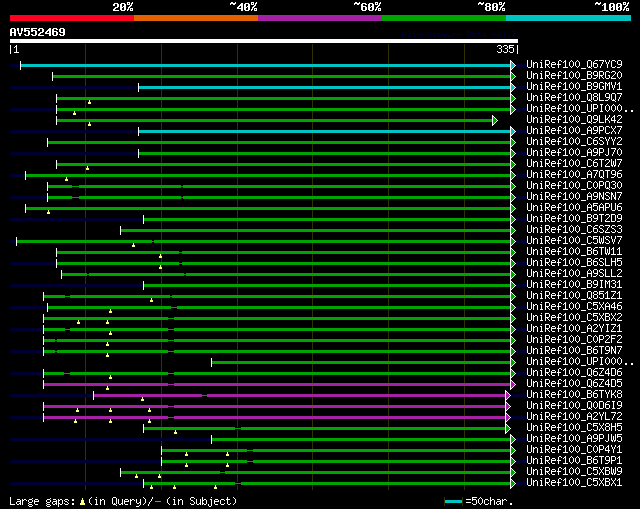Open the UniRef100_Q67YC9 hit label
Screen dimensions: 640x509
tap(574, 64)
